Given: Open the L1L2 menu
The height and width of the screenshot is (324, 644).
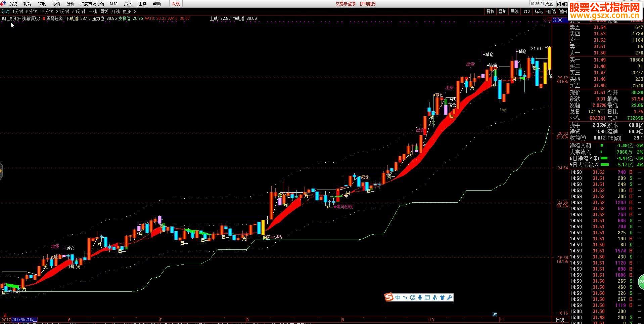Looking at the screenshot, I should [x=113, y=4].
